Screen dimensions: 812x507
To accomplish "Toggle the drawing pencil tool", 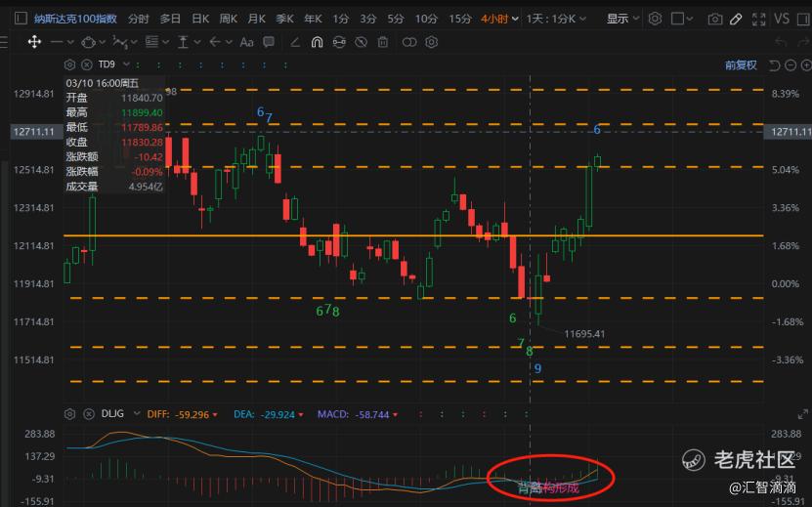I will coord(736,20).
